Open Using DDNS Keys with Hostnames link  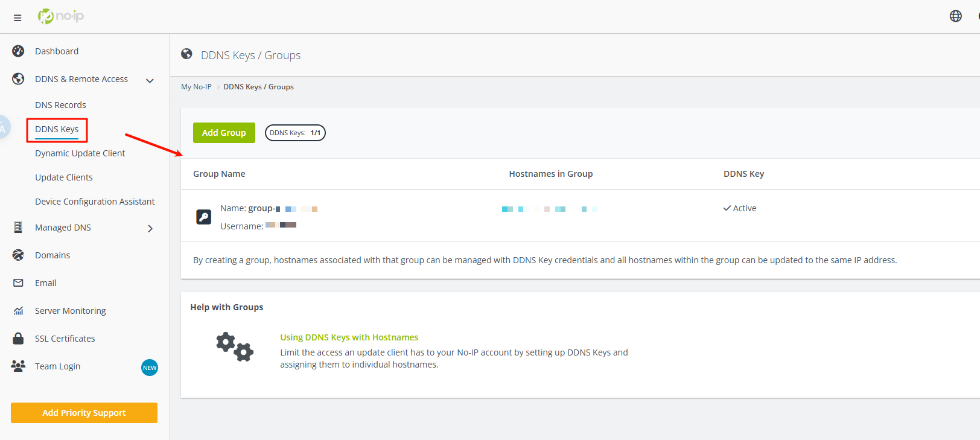[x=349, y=337]
